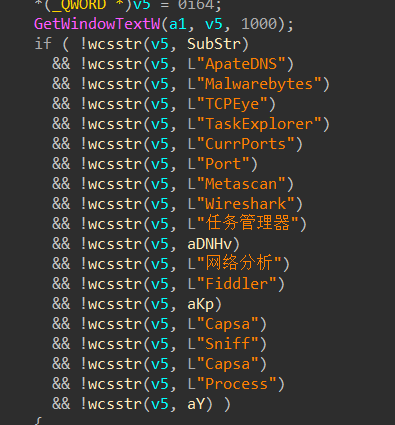Select the 1000 numeric constant

pos(259,24)
